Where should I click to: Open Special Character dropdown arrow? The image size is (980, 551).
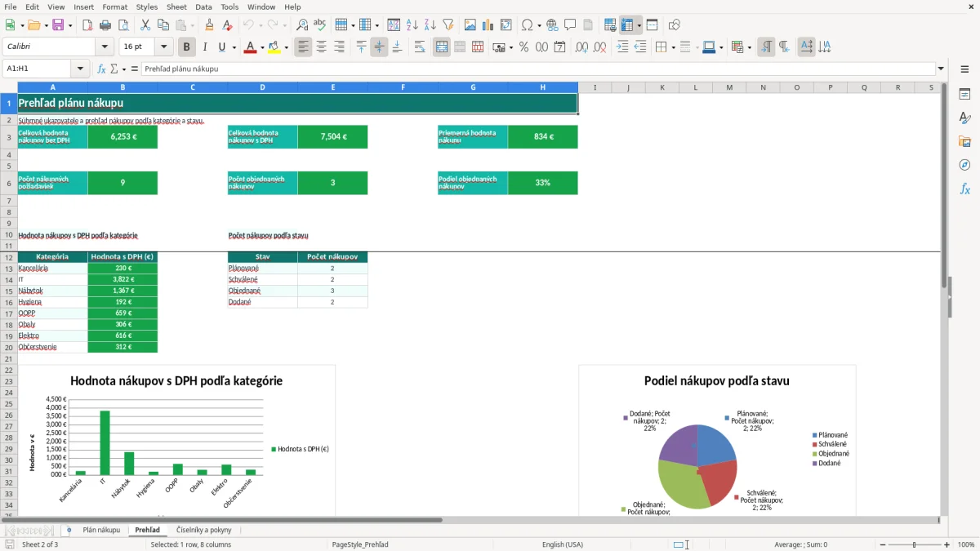pos(539,25)
